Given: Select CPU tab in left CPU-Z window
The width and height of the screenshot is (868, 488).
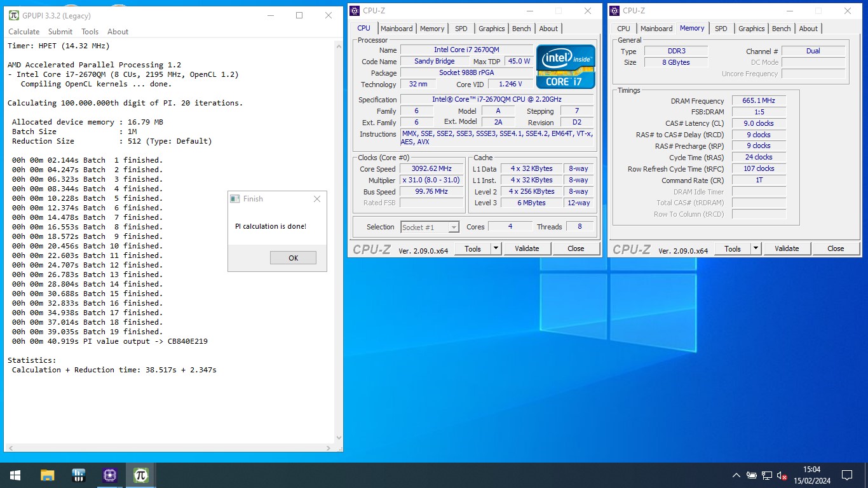Looking at the screenshot, I should [363, 28].
